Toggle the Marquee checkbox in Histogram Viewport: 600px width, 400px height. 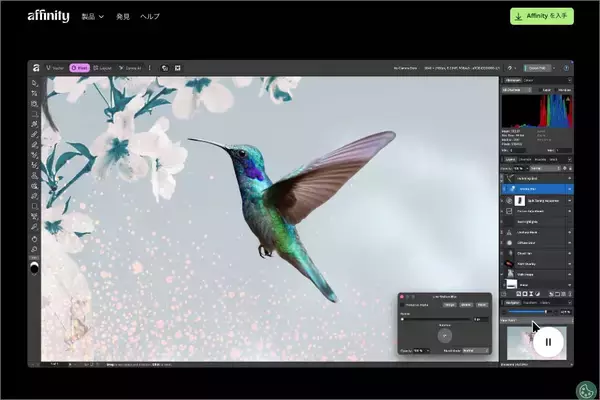click(x=555, y=90)
